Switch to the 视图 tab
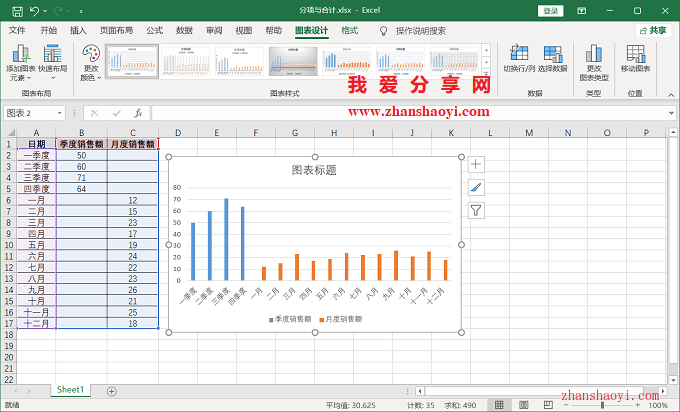The width and height of the screenshot is (680, 412). pos(244,30)
